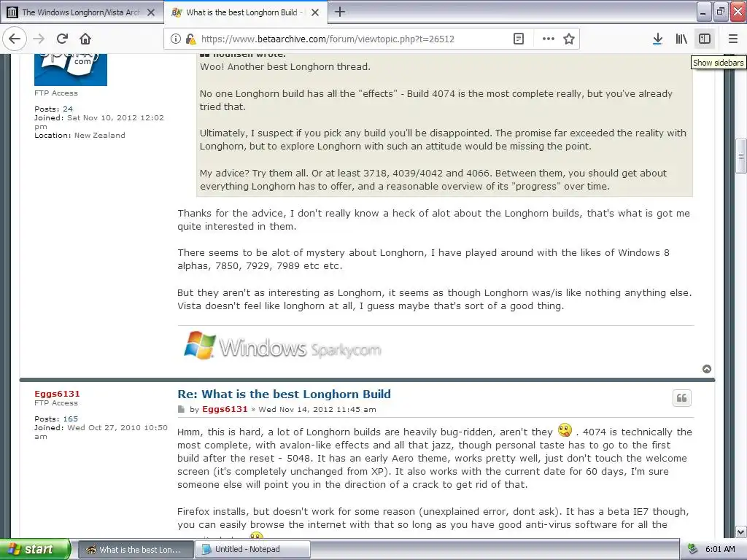Go back to the previous page
The image size is (747, 560).
pos(15,39)
